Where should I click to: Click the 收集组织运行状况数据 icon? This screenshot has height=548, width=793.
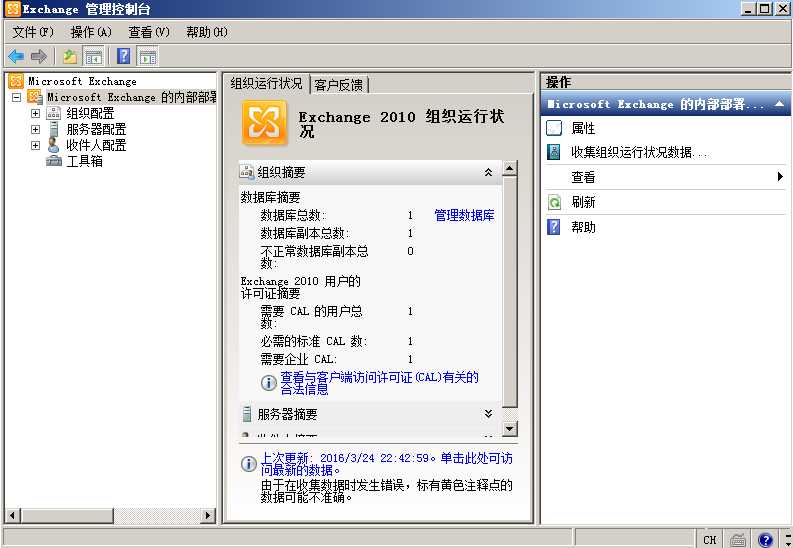[x=554, y=152]
